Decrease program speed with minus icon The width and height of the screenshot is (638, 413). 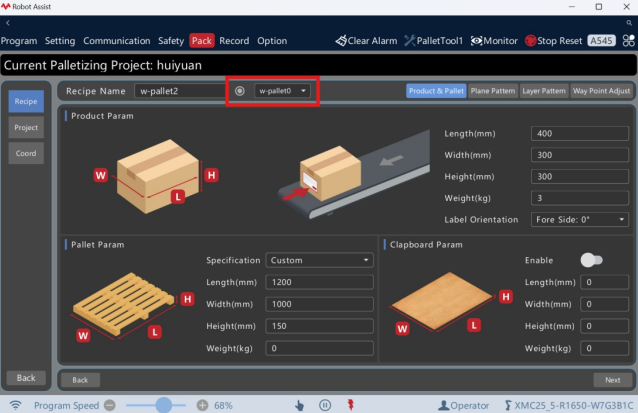tap(110, 405)
